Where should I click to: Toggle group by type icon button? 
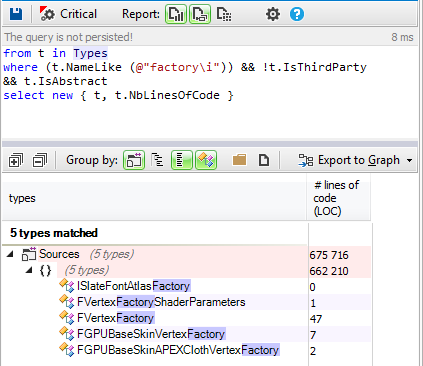click(206, 160)
